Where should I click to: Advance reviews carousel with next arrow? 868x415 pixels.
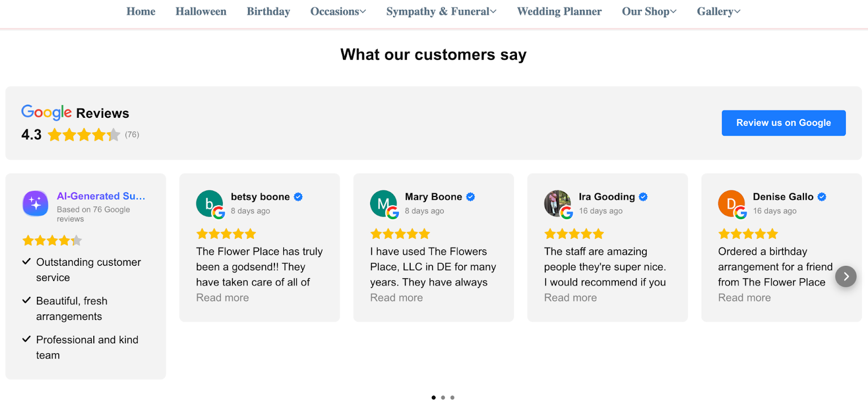(x=846, y=277)
